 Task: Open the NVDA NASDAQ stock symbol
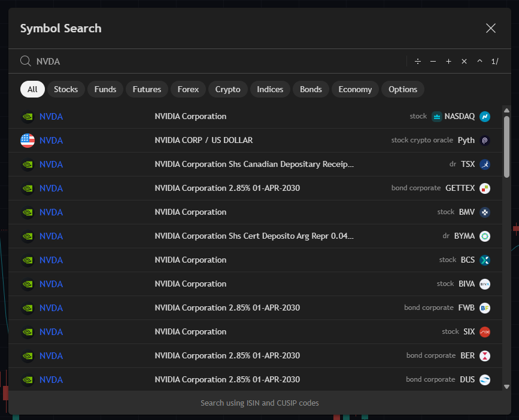51,117
